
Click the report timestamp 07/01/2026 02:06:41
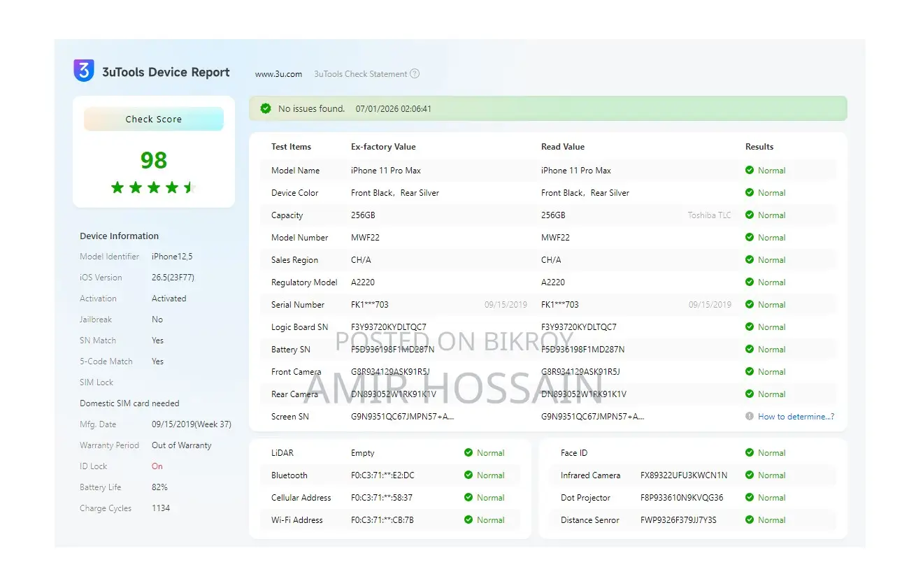point(394,108)
